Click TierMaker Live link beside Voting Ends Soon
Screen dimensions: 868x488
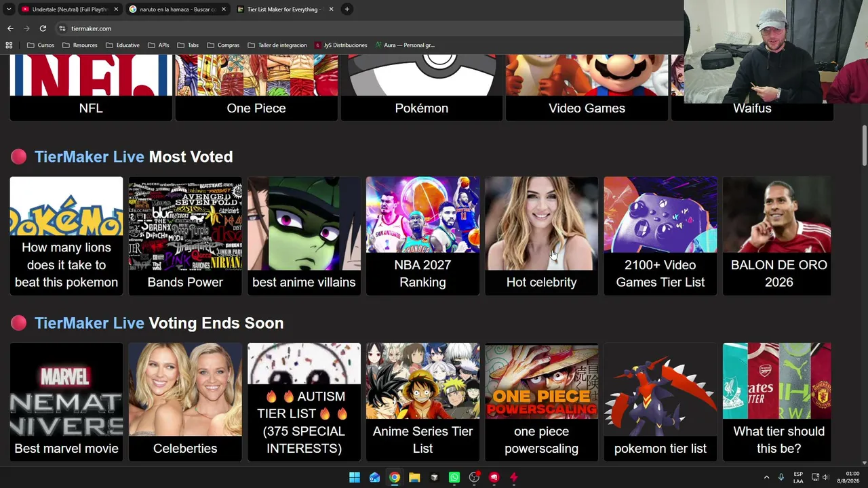tap(90, 323)
